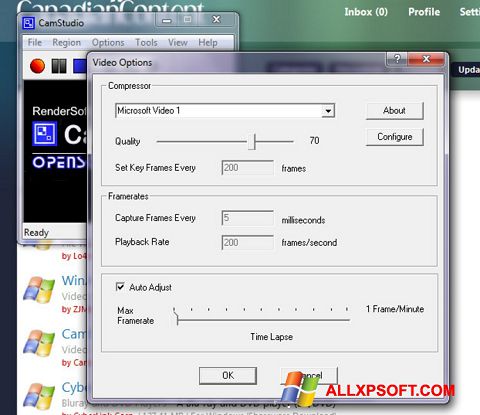Click the Windows logo icon beside the Win listing
This screenshot has height=415, width=480.
click(x=39, y=289)
